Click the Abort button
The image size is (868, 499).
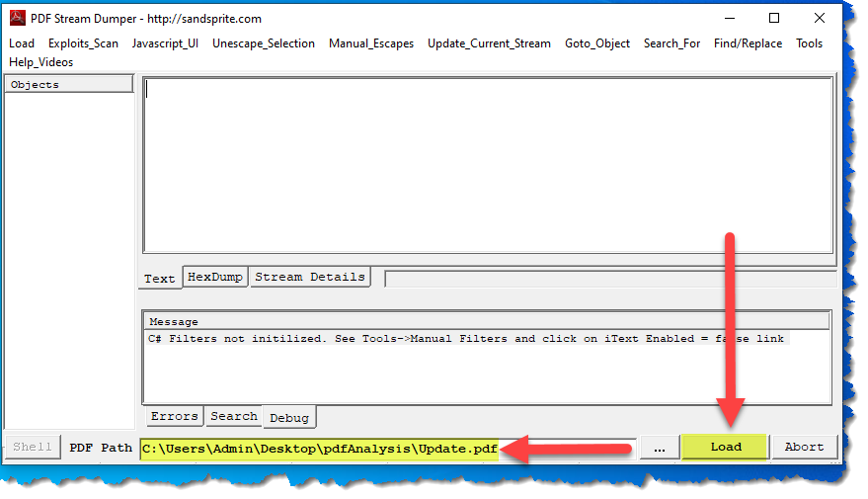point(804,447)
